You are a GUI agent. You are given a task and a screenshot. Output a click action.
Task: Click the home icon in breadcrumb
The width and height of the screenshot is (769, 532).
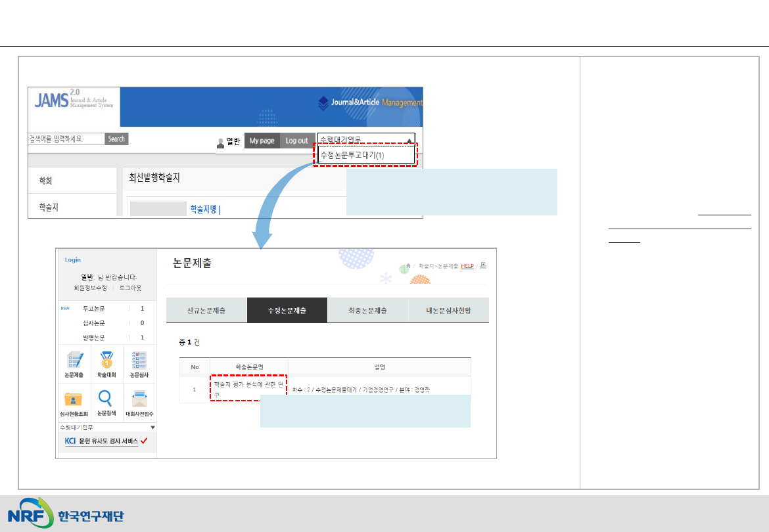point(408,266)
